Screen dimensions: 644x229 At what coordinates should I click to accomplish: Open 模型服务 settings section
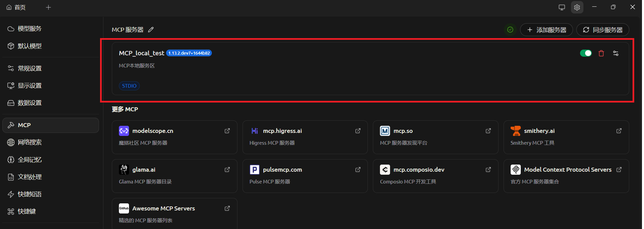point(51,29)
